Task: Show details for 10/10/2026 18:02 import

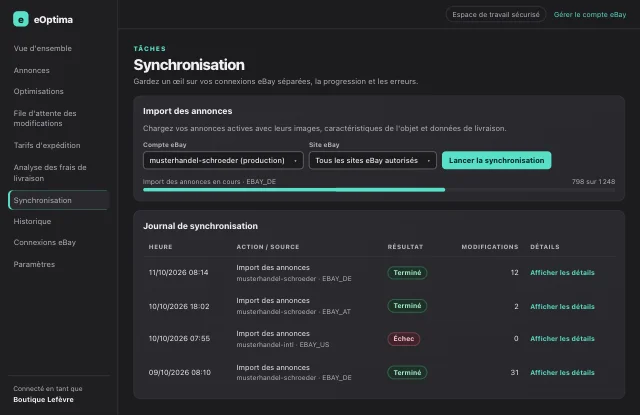Action: point(562,306)
